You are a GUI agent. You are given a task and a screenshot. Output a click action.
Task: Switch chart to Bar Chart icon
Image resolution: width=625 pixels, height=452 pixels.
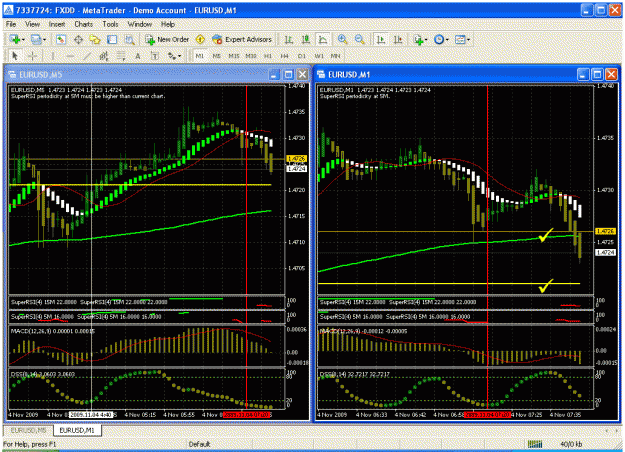tap(288, 39)
